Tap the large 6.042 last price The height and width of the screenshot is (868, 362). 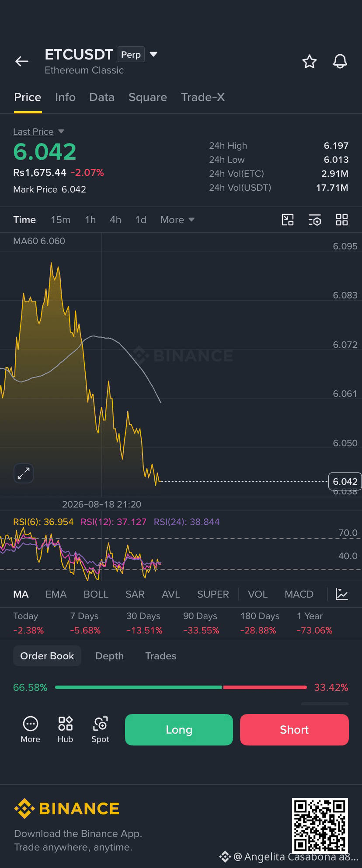click(x=45, y=152)
